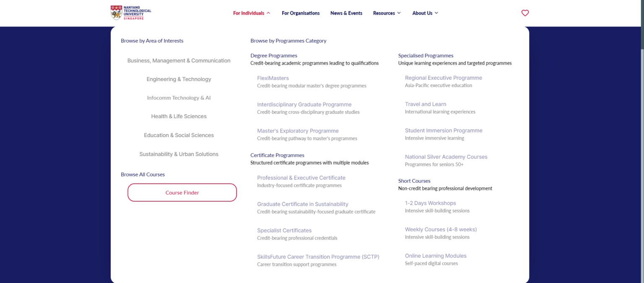Choose Infocomm Technology & AI
Screen dimensions: 644x283
[179, 98]
